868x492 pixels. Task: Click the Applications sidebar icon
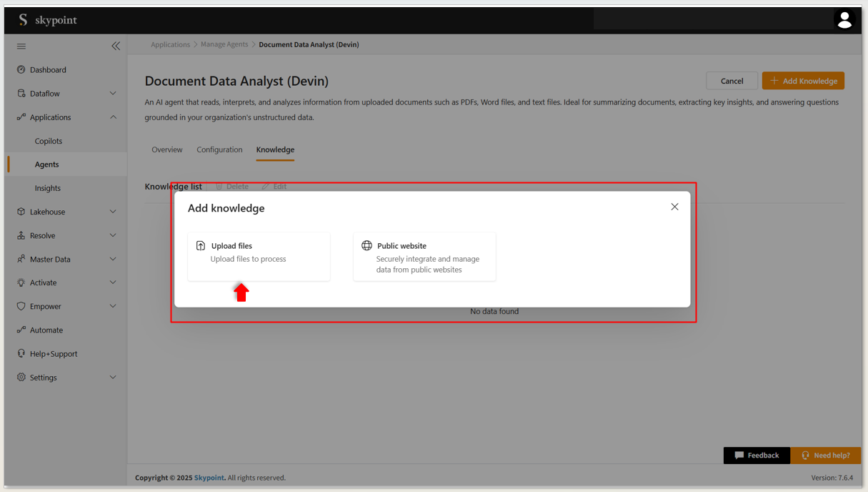coord(21,117)
